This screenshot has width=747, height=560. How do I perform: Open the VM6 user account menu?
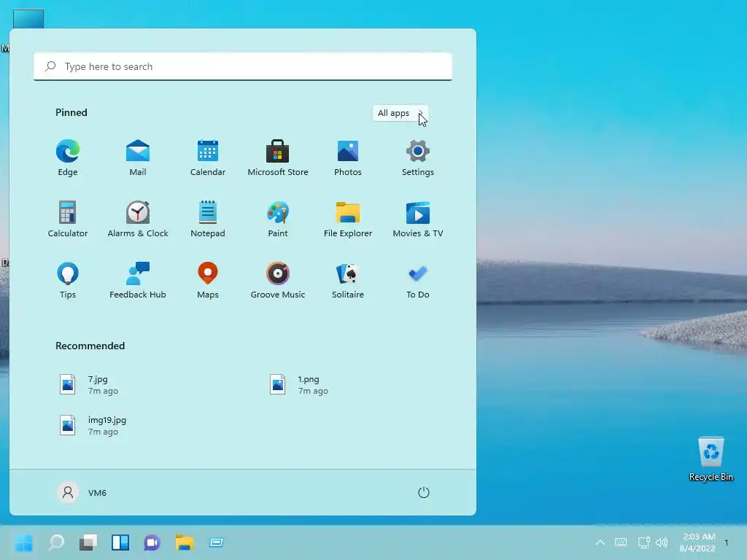82,492
